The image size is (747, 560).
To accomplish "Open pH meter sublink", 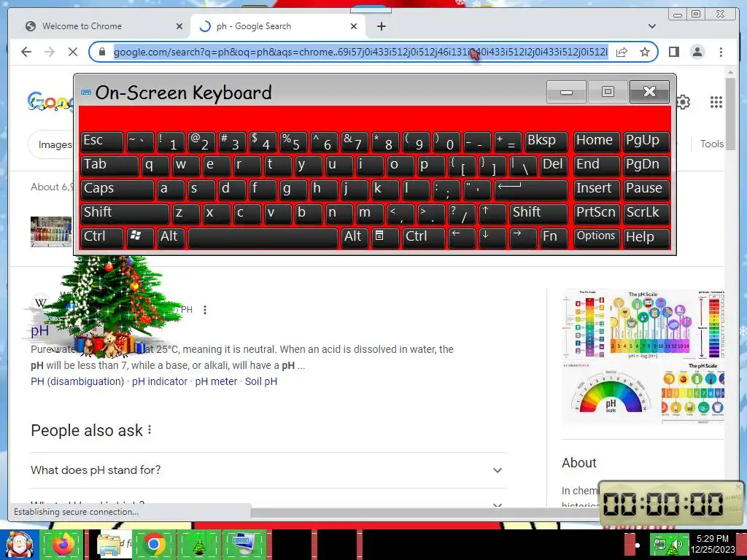I will (216, 381).
